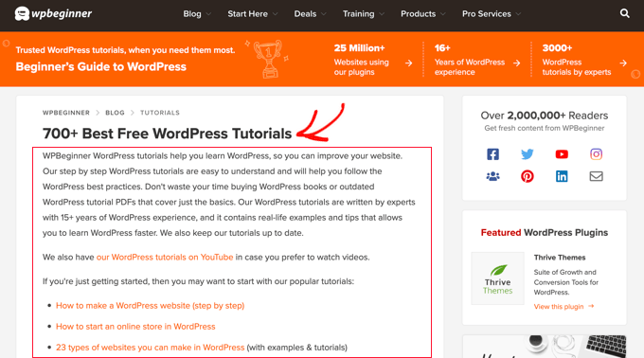This screenshot has width=644, height=358.
Task: Open the LinkedIn icon
Action: (562, 176)
